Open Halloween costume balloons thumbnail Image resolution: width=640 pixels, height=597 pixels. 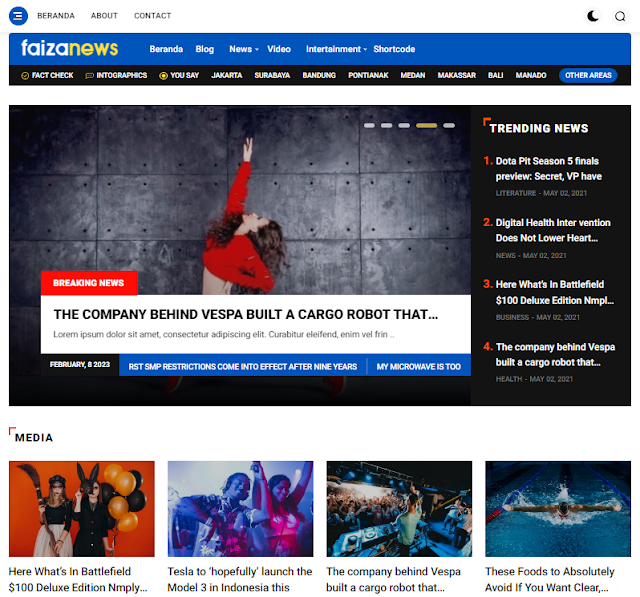[82, 508]
